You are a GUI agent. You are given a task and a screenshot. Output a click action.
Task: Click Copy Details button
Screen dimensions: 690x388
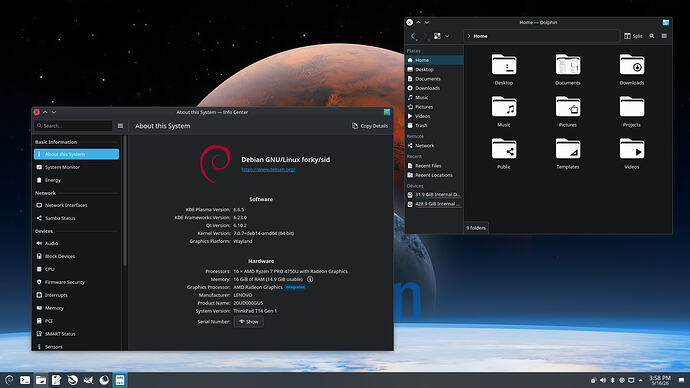(x=370, y=126)
